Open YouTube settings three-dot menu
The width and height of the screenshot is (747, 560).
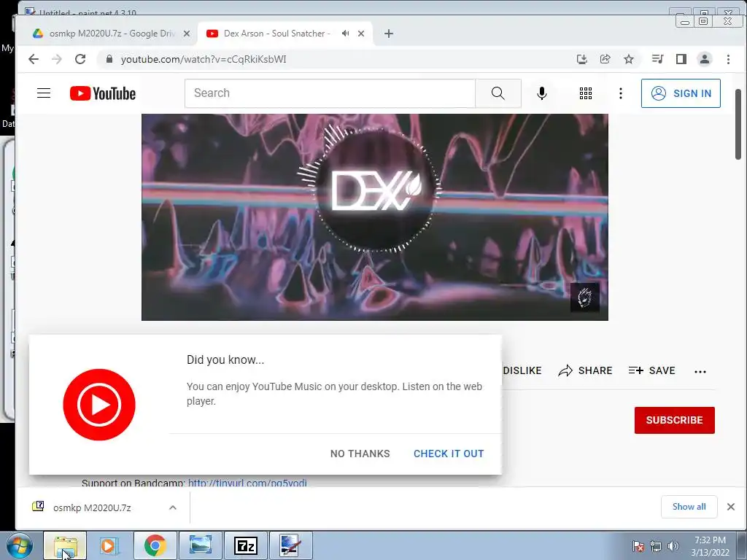(x=620, y=93)
